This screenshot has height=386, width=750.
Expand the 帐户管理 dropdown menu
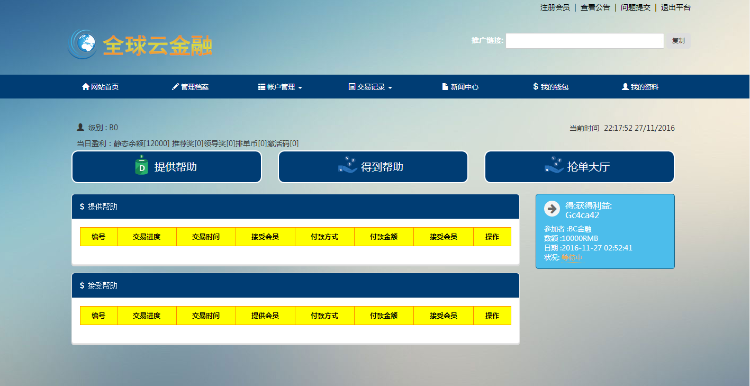click(x=280, y=87)
